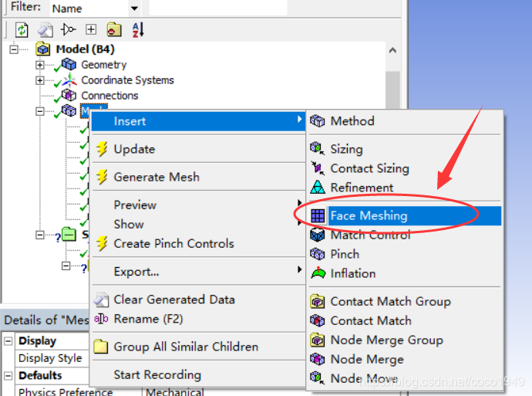Image resolution: width=532 pixels, height=396 pixels.
Task: Click the Display Style row
Action: 52,358
